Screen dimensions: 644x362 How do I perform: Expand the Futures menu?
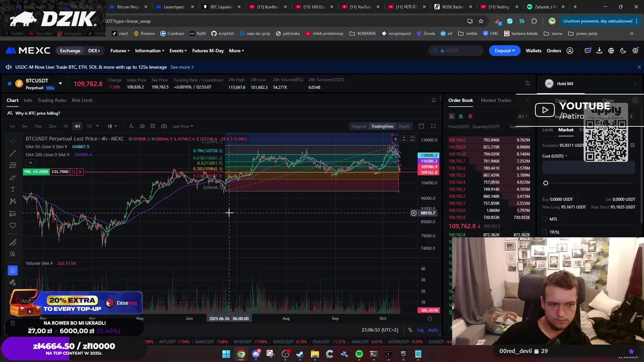pyautogui.click(x=120, y=51)
